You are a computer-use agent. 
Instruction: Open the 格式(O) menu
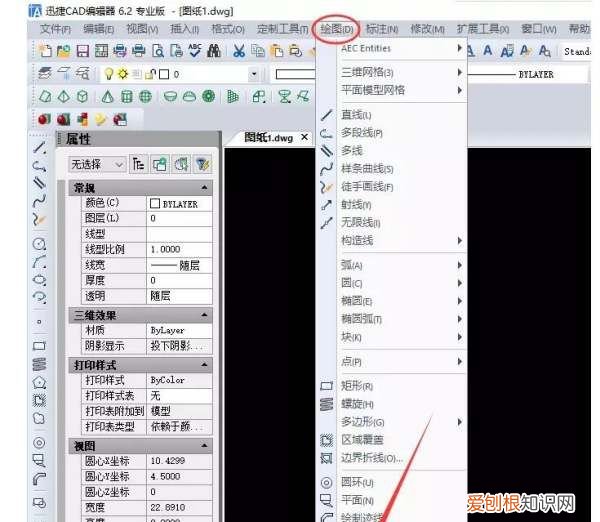pos(228,29)
